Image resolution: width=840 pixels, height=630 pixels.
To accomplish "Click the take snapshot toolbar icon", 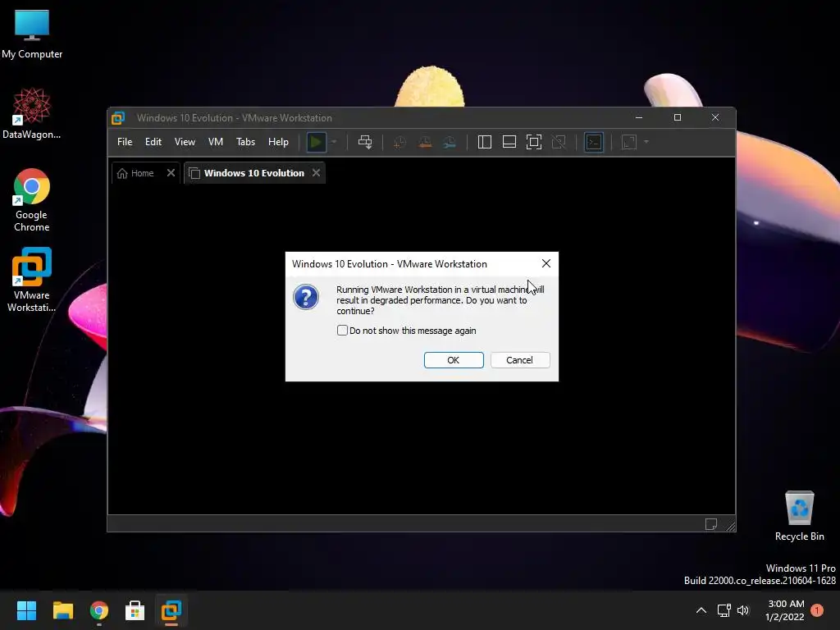I will pos(399,142).
